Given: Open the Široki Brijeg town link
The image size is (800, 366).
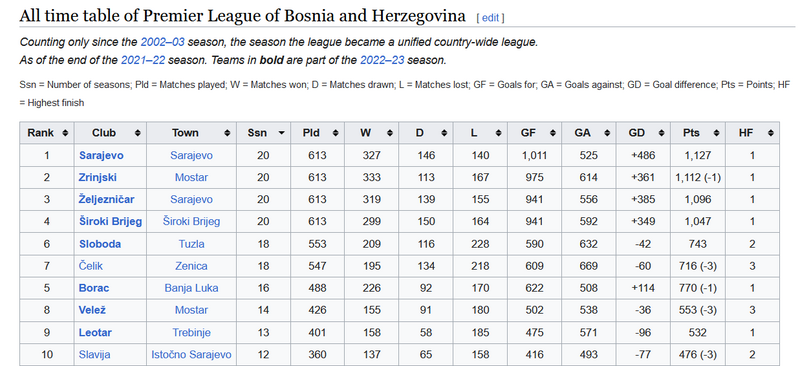Looking at the screenshot, I should pos(191,222).
